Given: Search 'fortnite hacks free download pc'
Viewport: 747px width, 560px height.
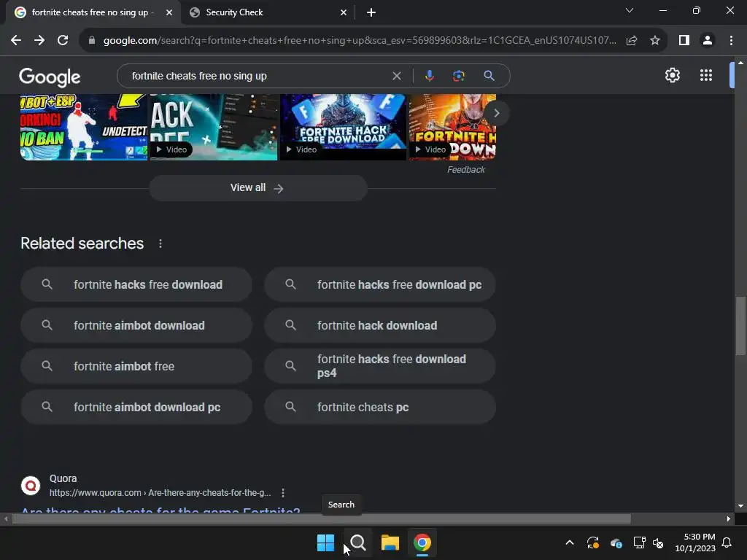Looking at the screenshot, I should (380, 285).
